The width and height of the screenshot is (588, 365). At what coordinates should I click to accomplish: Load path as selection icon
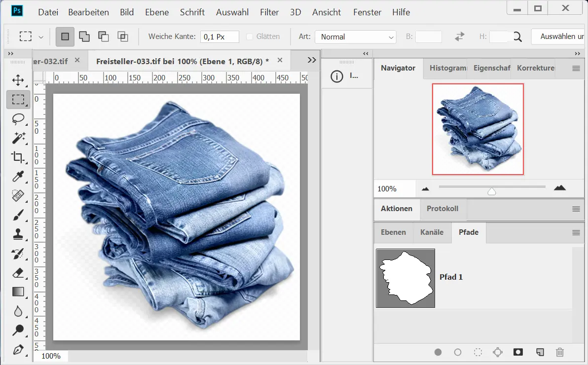click(478, 352)
